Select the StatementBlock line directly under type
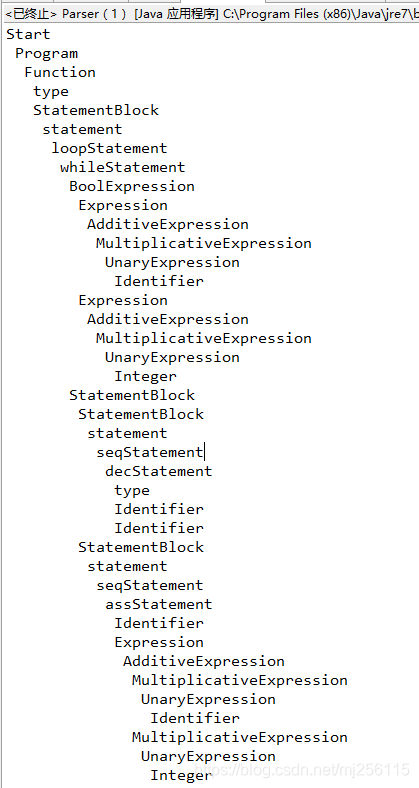This screenshot has width=419, height=788. [x=95, y=111]
